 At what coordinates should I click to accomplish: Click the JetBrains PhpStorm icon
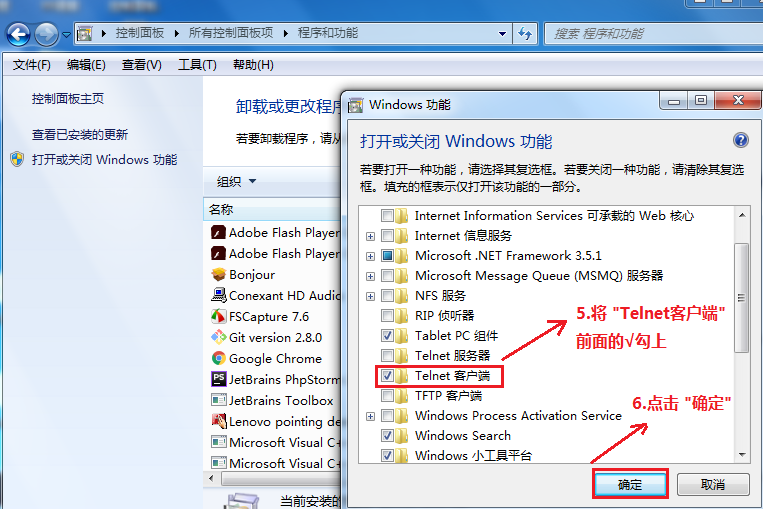218,379
